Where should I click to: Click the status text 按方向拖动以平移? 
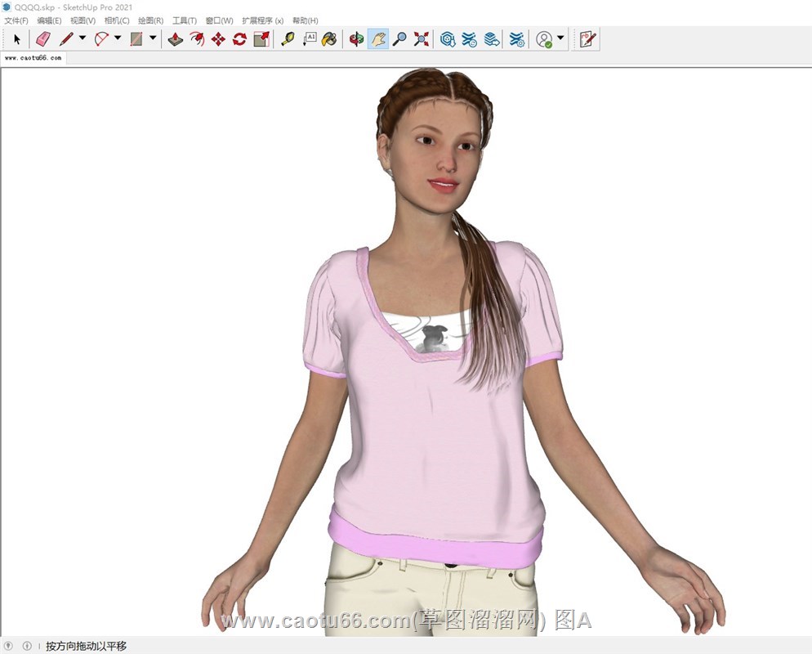(x=86, y=646)
